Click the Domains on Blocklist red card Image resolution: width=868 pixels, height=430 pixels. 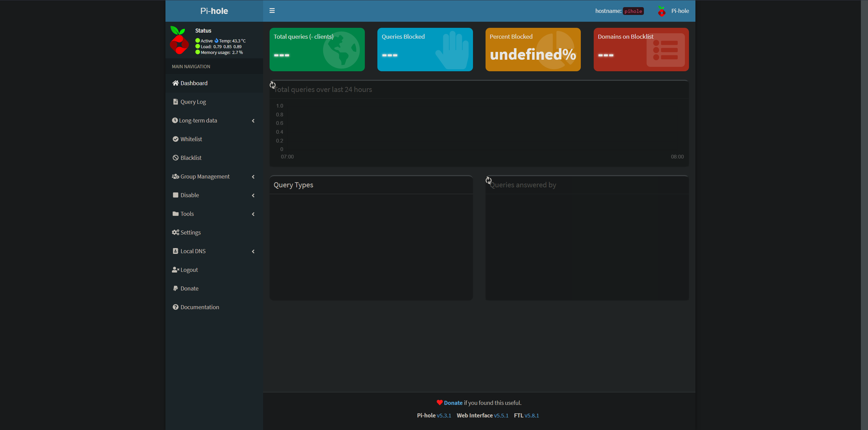point(641,50)
